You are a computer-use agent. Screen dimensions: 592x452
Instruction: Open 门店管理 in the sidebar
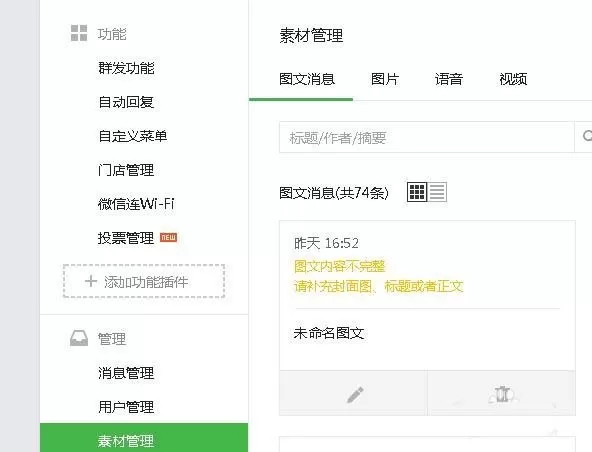pyautogui.click(x=126, y=170)
